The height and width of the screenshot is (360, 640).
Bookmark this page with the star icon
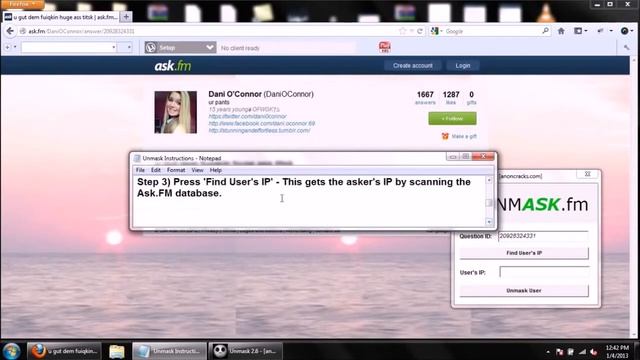pos(402,31)
